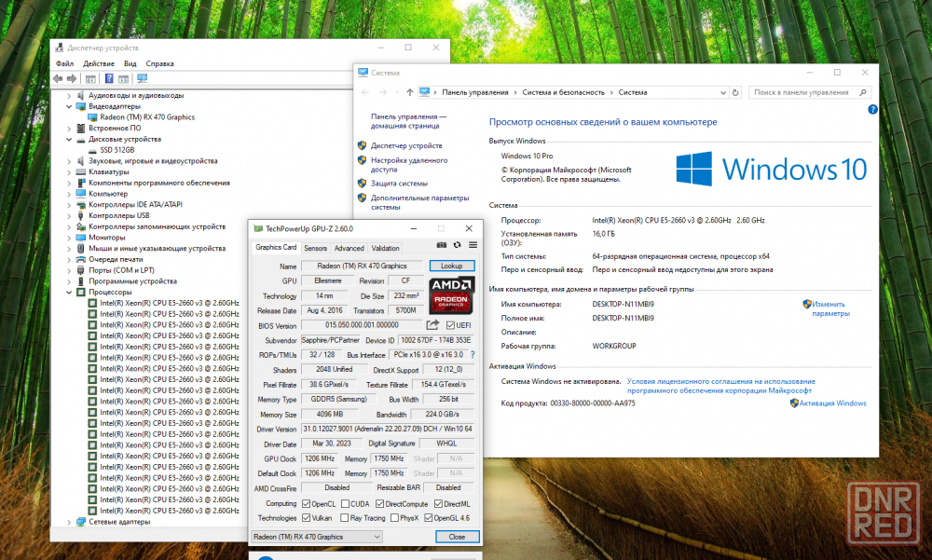The height and width of the screenshot is (560, 932).
Task: Open the GPU-Z hamburger menu icon
Action: pyautogui.click(x=473, y=245)
